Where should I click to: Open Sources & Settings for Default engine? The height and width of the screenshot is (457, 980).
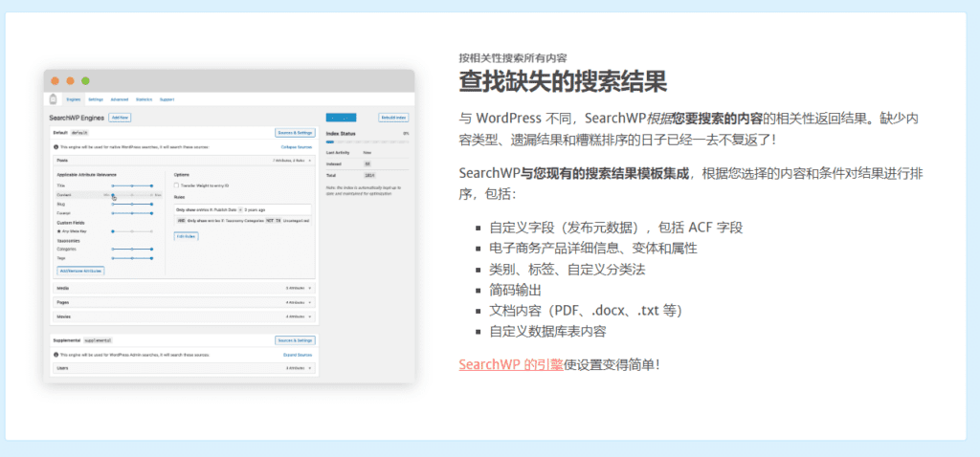(x=296, y=132)
